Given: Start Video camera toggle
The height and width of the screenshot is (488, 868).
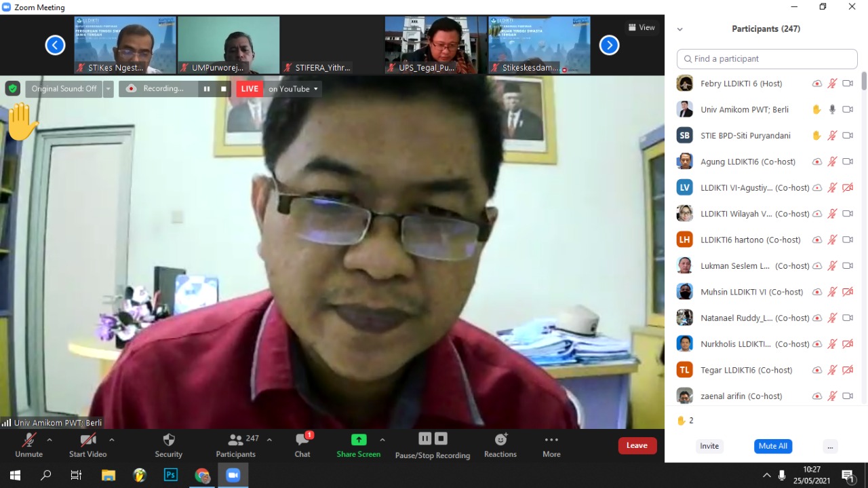Looking at the screenshot, I should click(88, 440).
